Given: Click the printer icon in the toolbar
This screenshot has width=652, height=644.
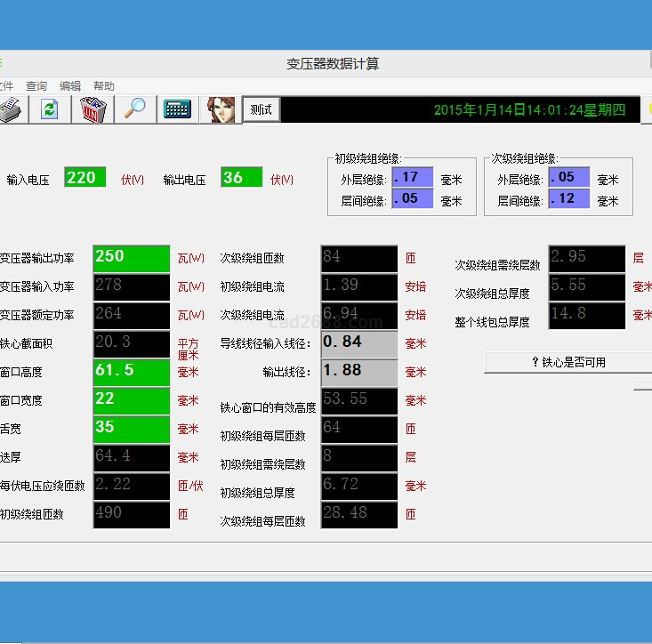Looking at the screenshot, I should pyautogui.click(x=11, y=109).
